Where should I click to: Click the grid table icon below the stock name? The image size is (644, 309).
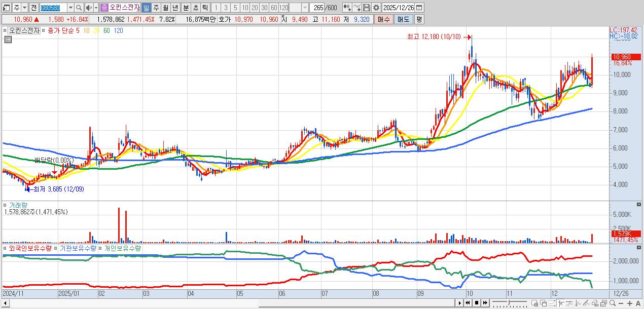click(x=7, y=40)
